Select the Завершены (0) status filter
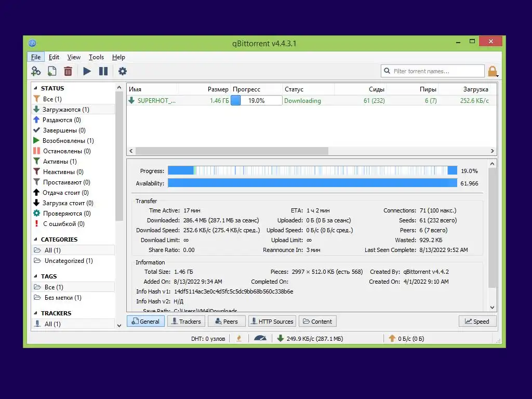This screenshot has height=399, width=532. 73,130
